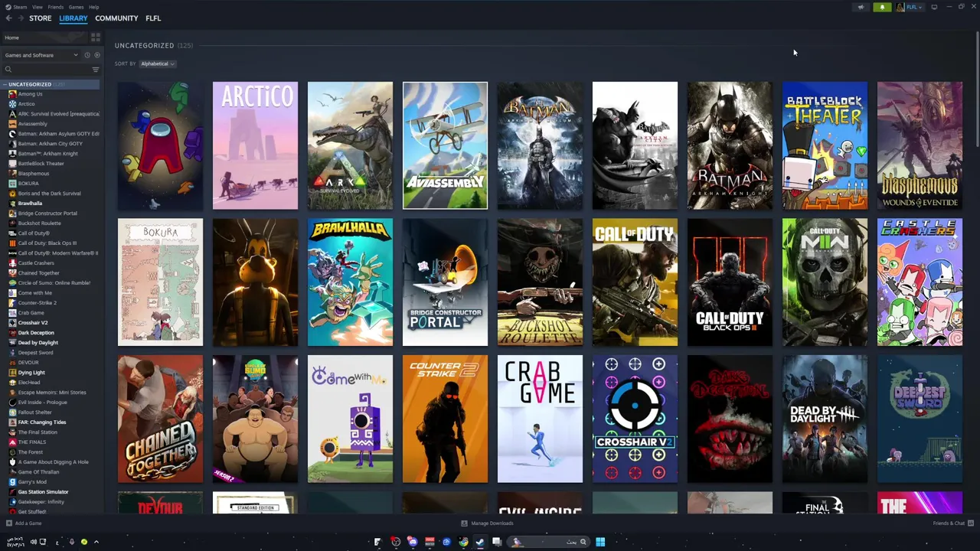Open the Buckshot Roulette cover
Viewport: 980px width, 551px height.
(540, 282)
